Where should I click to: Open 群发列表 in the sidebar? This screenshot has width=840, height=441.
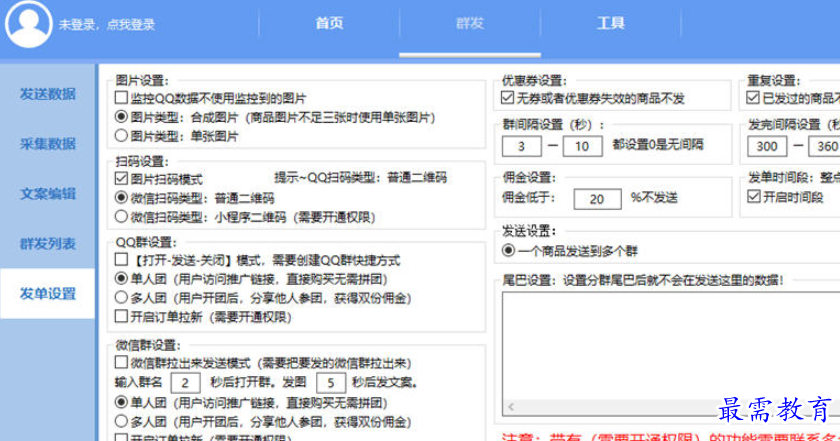pos(48,244)
